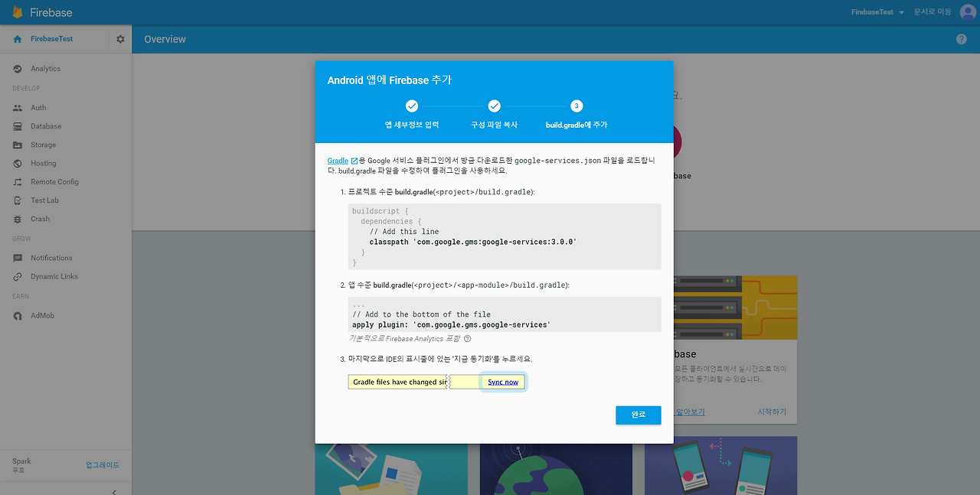This screenshot has height=495, width=980.
Task: Select the Storage sidebar icon
Action: [17, 145]
